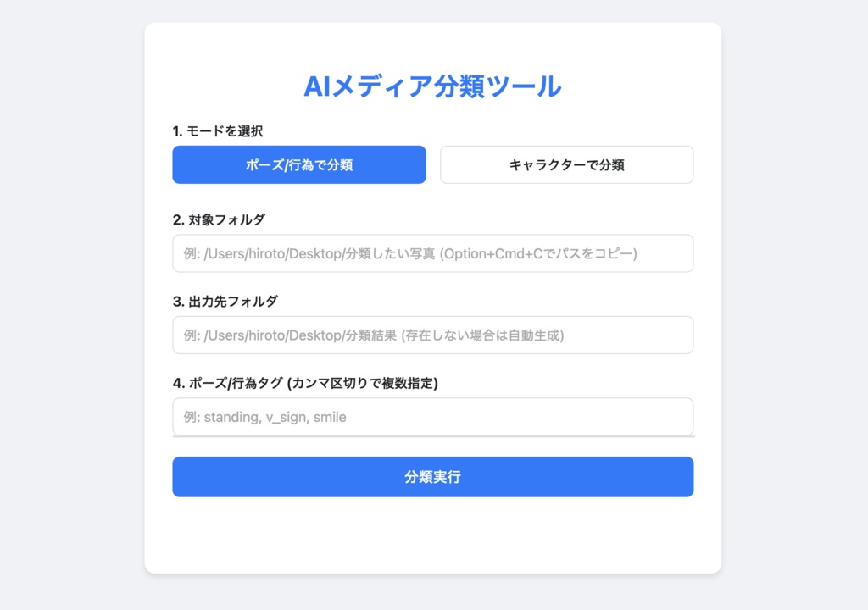Click the field showing '分類結果' placeholder
Screen dimensions: 868x610
(x=432, y=335)
